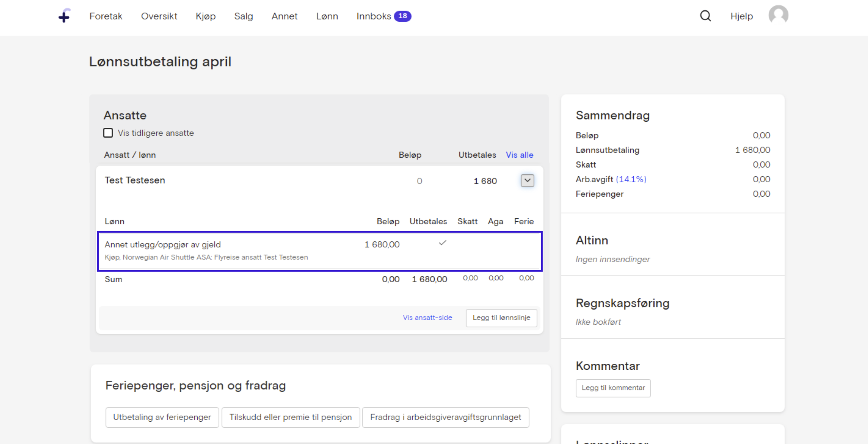
Task: Open the Lønn menu
Action: click(x=327, y=16)
